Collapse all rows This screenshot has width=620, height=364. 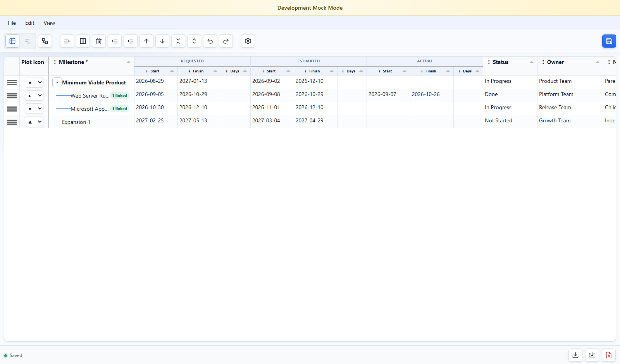178,41
